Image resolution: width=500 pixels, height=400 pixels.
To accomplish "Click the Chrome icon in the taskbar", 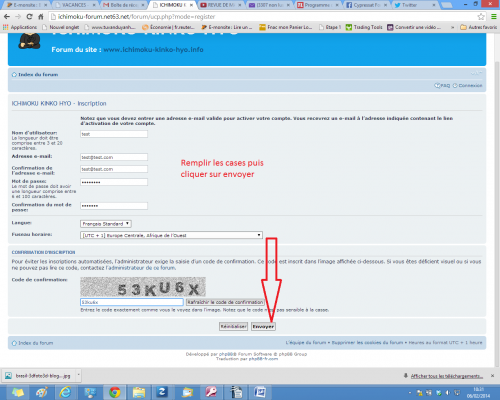I will pyautogui.click(x=114, y=392).
